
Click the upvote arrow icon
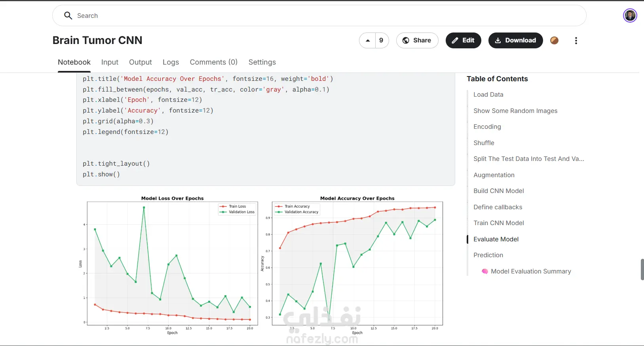pos(368,40)
